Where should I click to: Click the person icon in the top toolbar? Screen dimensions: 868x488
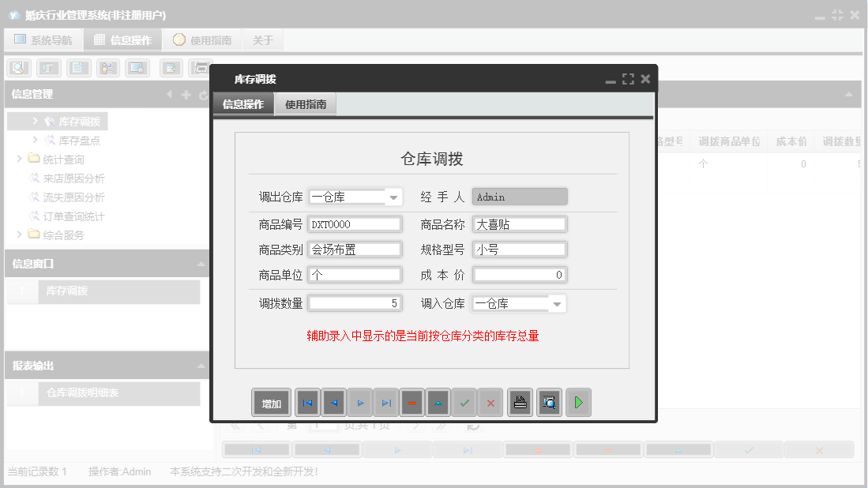coord(107,68)
